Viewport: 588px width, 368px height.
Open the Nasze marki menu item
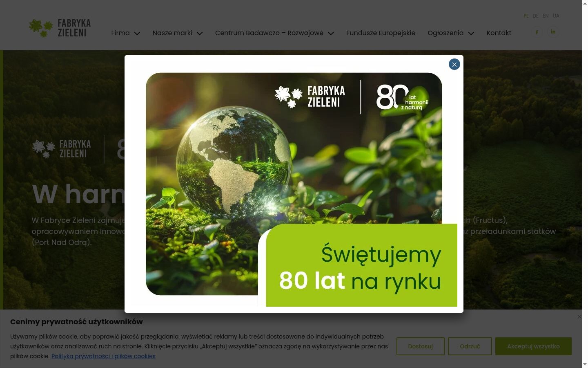tap(172, 33)
